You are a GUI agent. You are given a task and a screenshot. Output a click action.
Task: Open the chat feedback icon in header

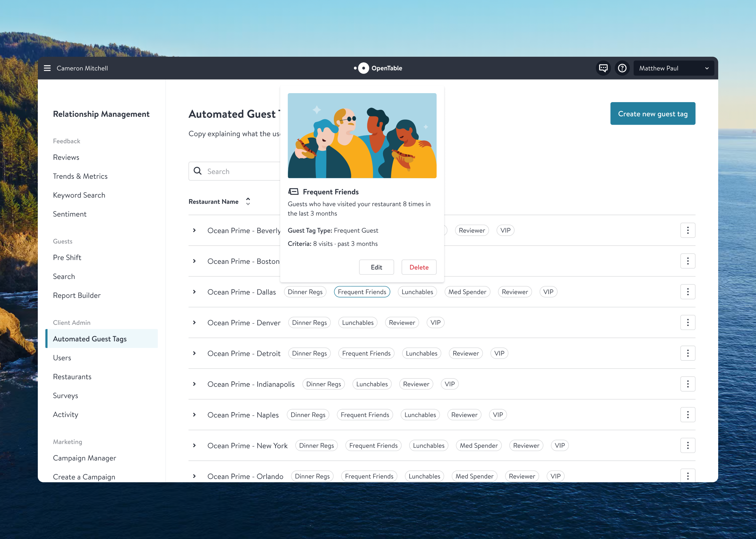click(603, 68)
